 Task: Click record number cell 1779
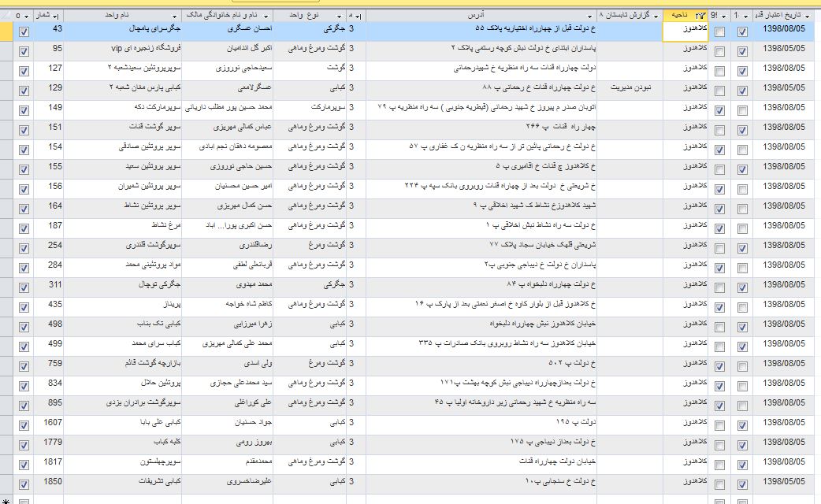tap(49, 445)
